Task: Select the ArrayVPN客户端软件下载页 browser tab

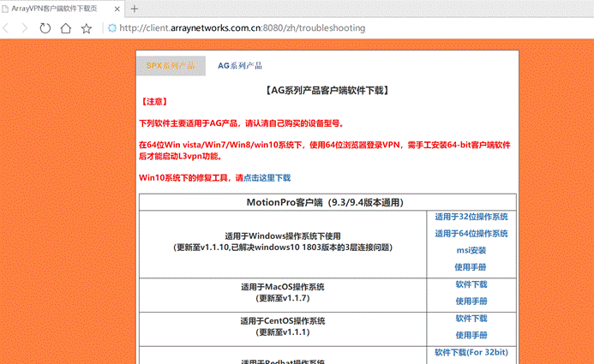Action: coord(54,9)
